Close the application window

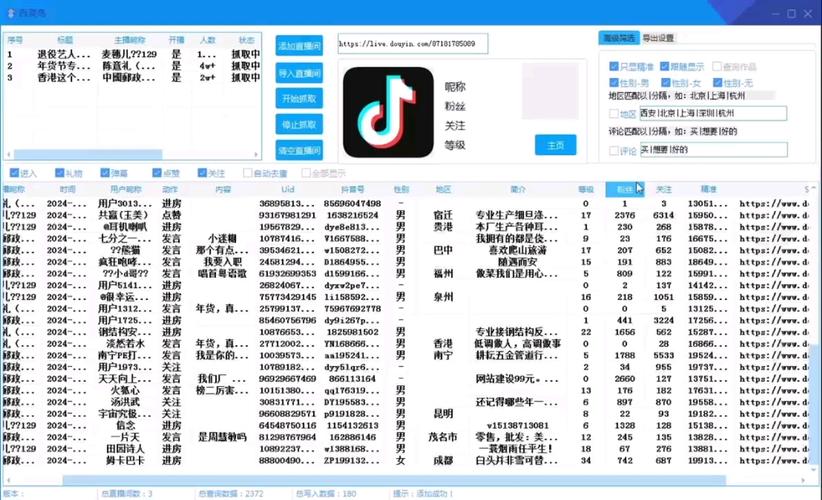tap(808, 14)
